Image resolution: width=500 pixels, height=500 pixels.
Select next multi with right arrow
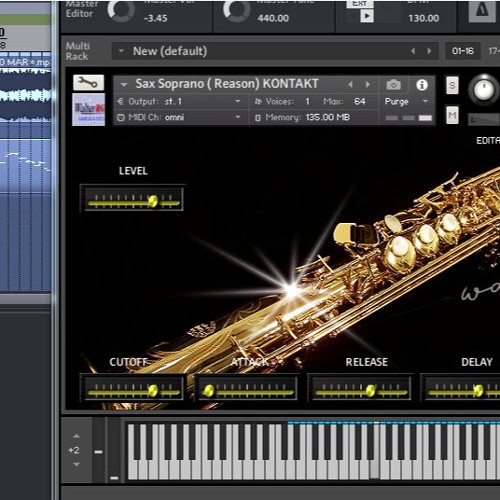point(429,51)
